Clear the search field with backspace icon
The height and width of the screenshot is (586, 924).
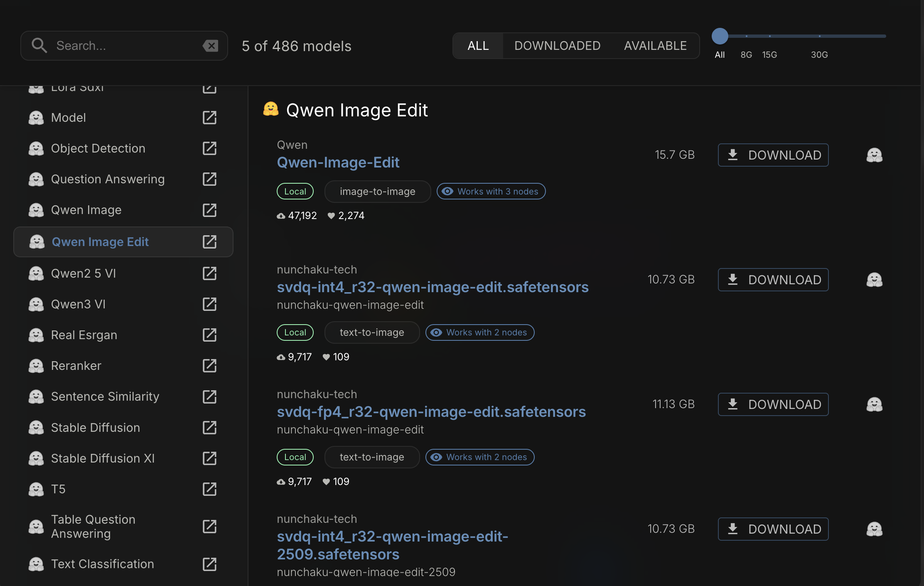coord(211,46)
